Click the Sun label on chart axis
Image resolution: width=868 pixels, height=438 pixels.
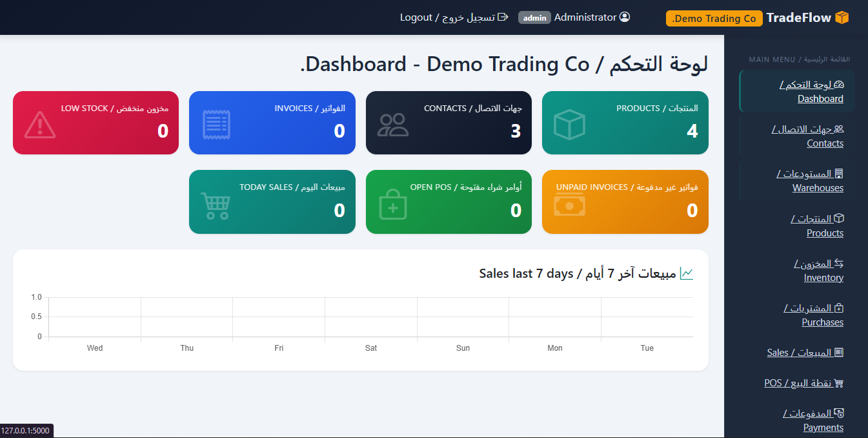pyautogui.click(x=463, y=348)
